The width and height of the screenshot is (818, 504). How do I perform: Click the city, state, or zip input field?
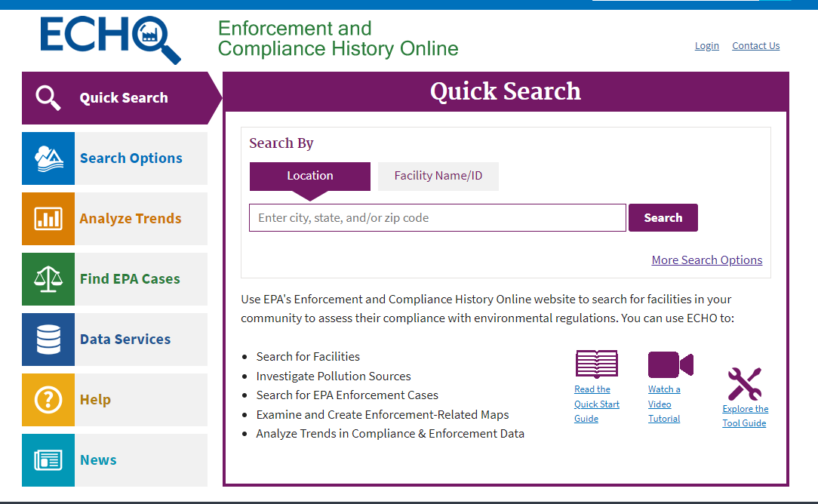tap(437, 217)
